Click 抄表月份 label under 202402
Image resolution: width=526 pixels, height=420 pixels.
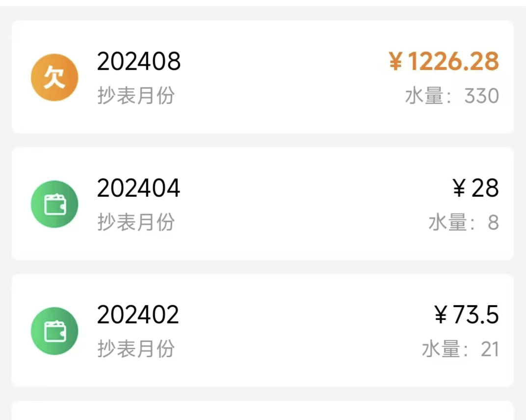click(136, 349)
